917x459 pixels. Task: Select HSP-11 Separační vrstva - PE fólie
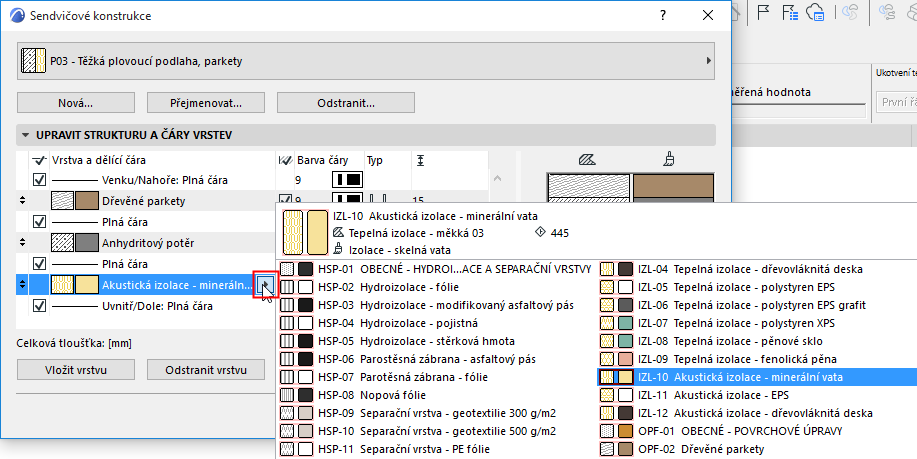point(437,449)
